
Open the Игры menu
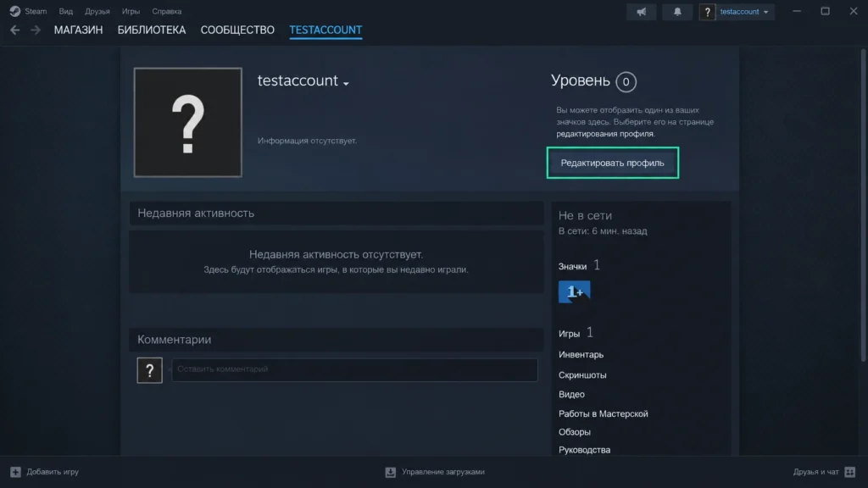131,11
